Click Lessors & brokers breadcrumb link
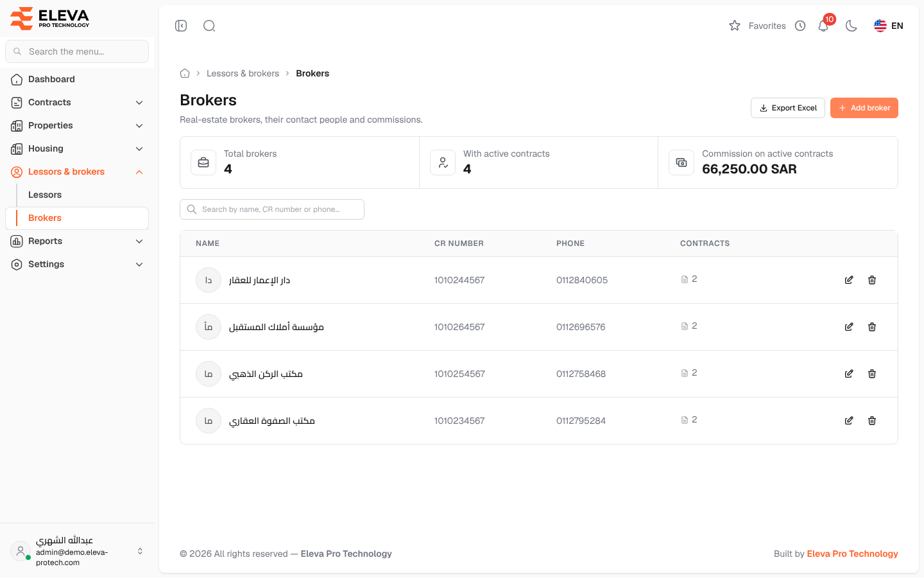The width and height of the screenshot is (924, 578). [x=243, y=73]
